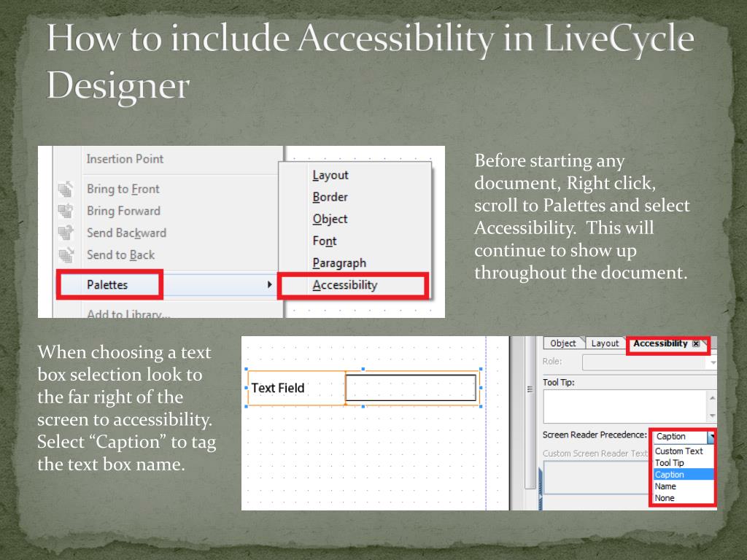The image size is (747, 560).
Task: Choose Caption from precedence list
Action: tap(684, 475)
